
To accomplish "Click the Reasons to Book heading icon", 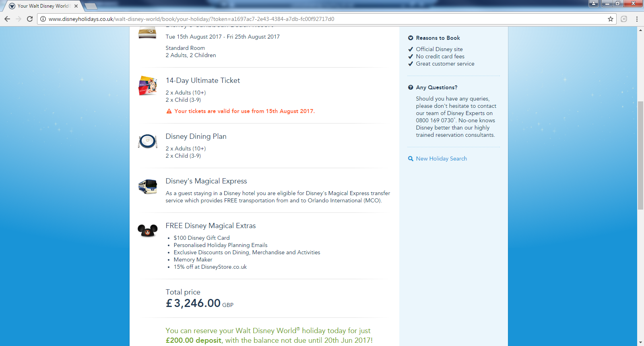I will (411, 38).
